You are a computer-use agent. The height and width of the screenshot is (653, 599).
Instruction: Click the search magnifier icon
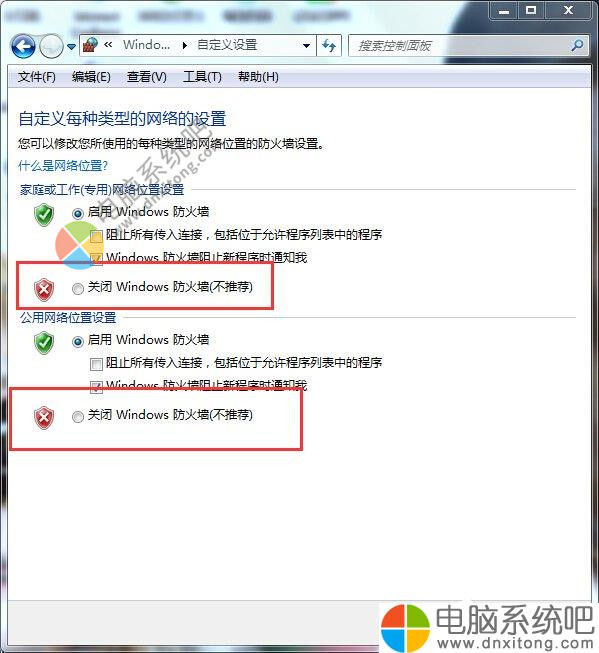tap(577, 45)
